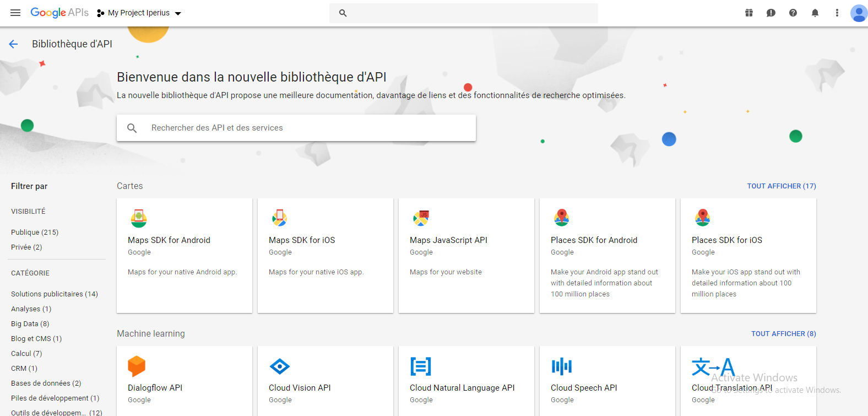Click 'Maps for your native Android app.' text
The width and height of the screenshot is (868, 416).
(x=182, y=272)
